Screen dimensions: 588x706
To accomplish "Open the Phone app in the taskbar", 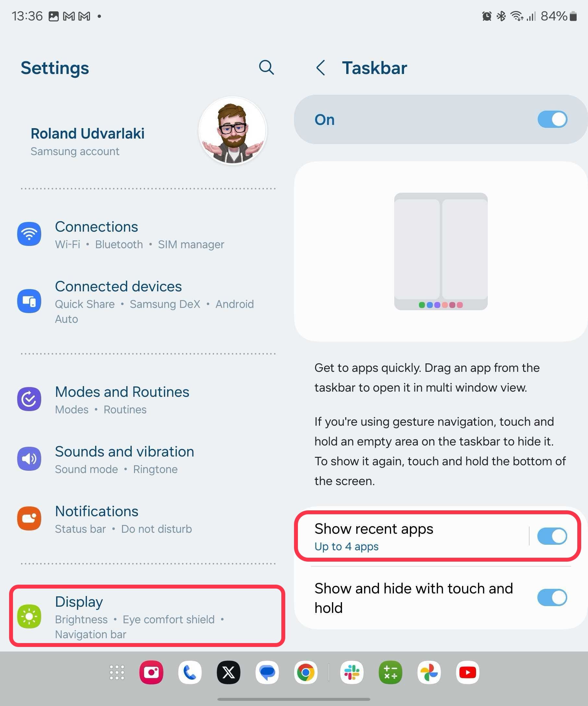I will (190, 672).
